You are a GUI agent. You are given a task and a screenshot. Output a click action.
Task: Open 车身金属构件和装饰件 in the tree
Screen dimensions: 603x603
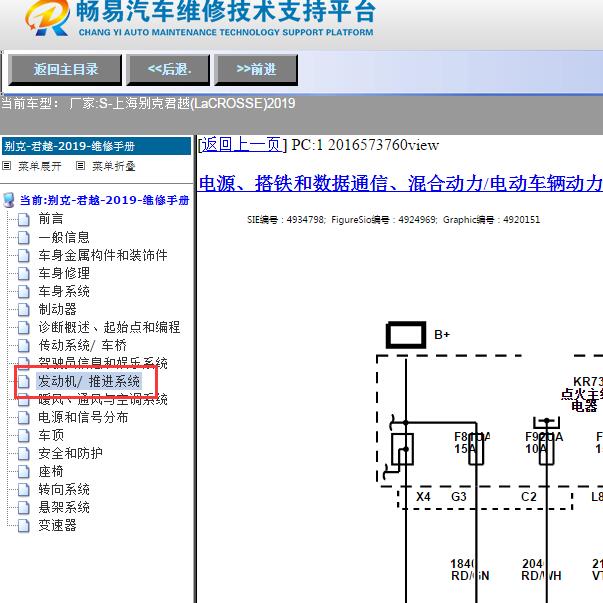(103, 255)
